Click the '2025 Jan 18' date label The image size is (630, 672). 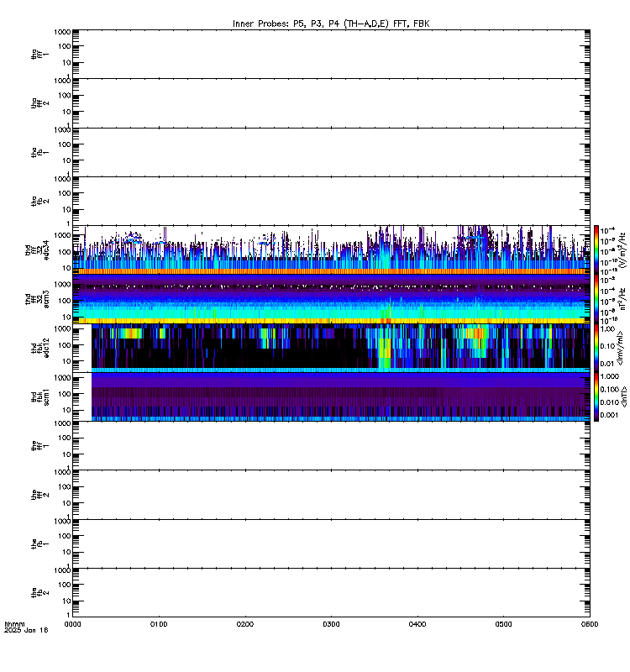[x=26, y=630]
